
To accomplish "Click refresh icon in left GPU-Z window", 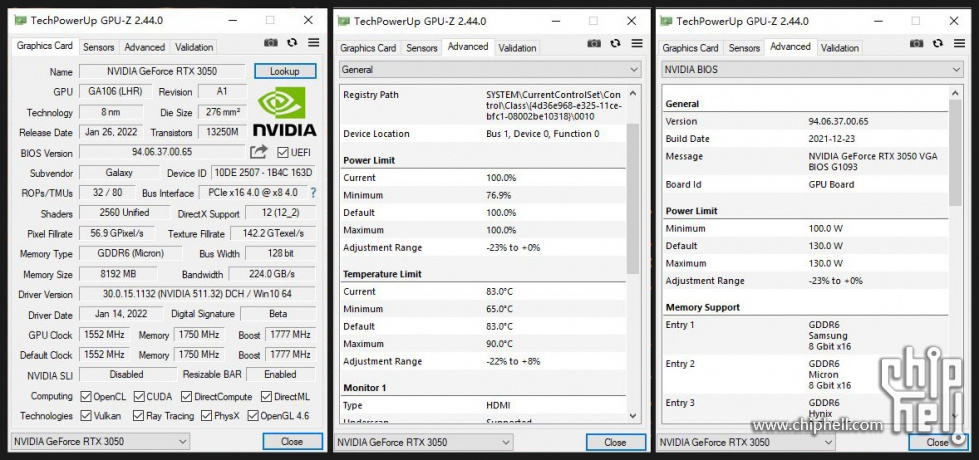I will (x=292, y=42).
